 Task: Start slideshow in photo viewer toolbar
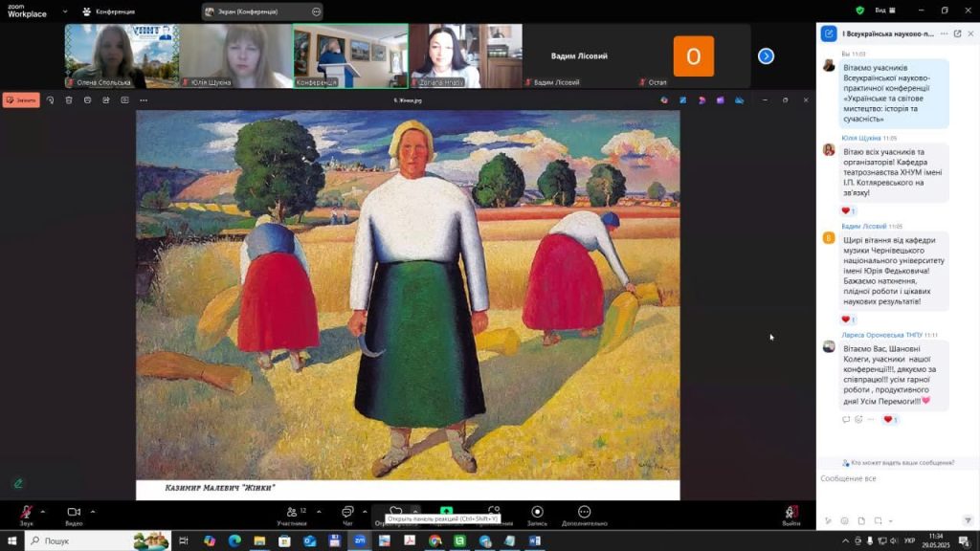[125, 99]
